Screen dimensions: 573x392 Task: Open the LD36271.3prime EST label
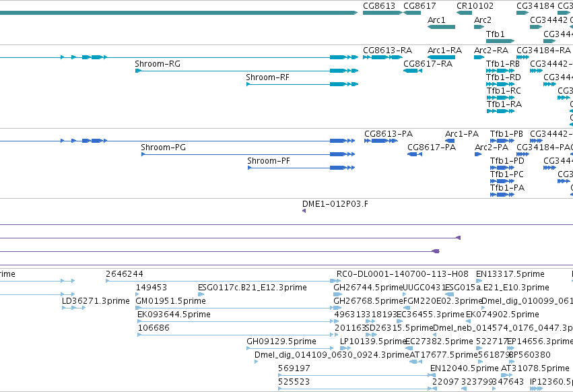click(96, 301)
